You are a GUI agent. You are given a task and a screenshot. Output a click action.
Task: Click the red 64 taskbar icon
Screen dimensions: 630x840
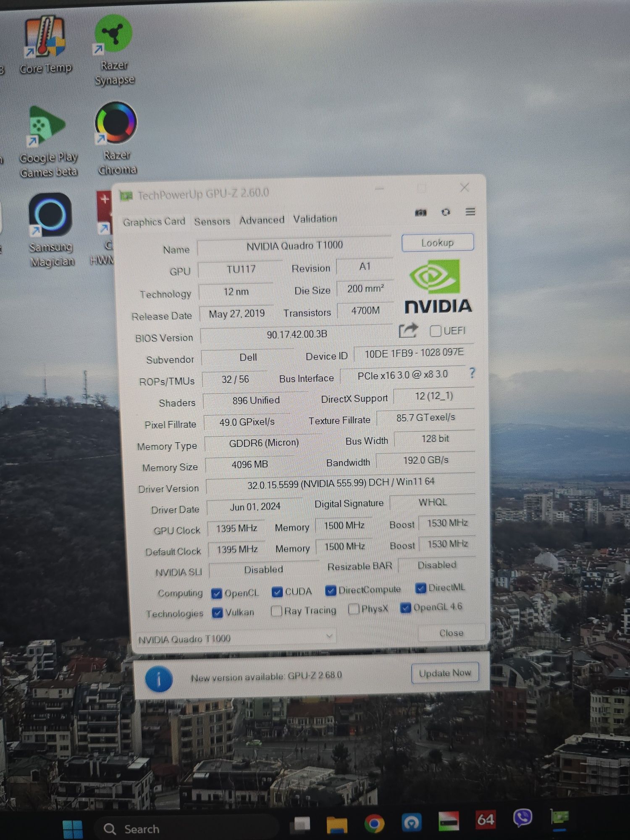pos(485,820)
